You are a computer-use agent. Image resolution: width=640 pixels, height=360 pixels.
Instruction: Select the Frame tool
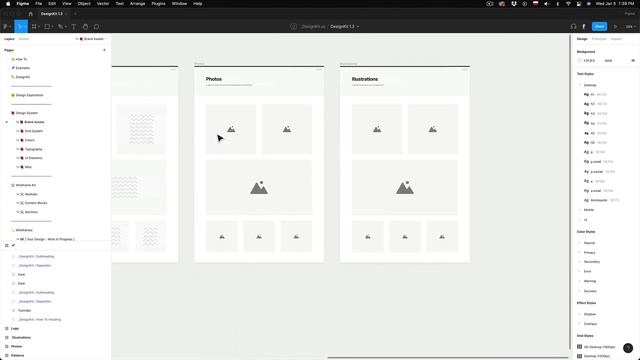click(x=34, y=27)
